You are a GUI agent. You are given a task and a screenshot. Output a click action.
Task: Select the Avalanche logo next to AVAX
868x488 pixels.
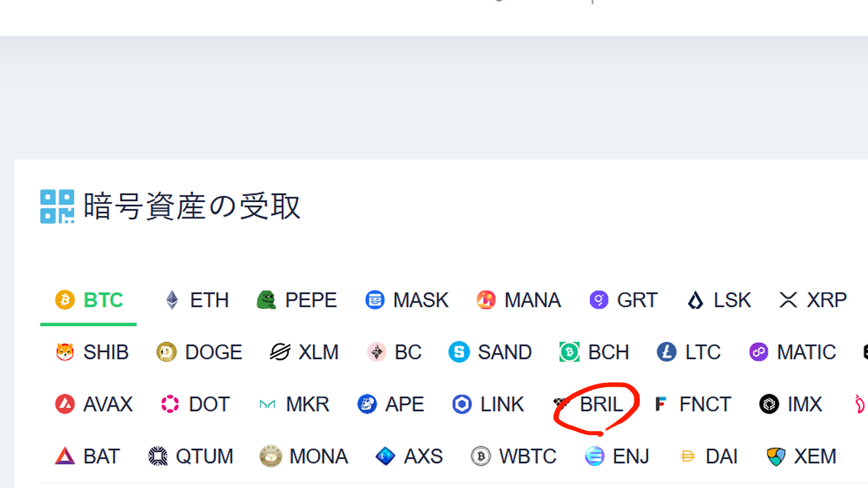pyautogui.click(x=65, y=404)
